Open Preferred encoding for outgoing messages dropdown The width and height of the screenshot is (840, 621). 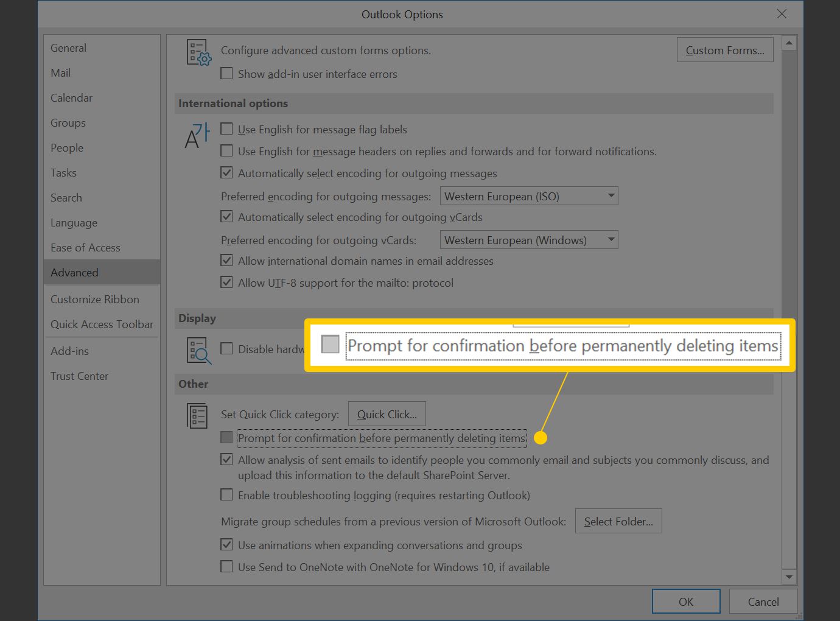(529, 196)
